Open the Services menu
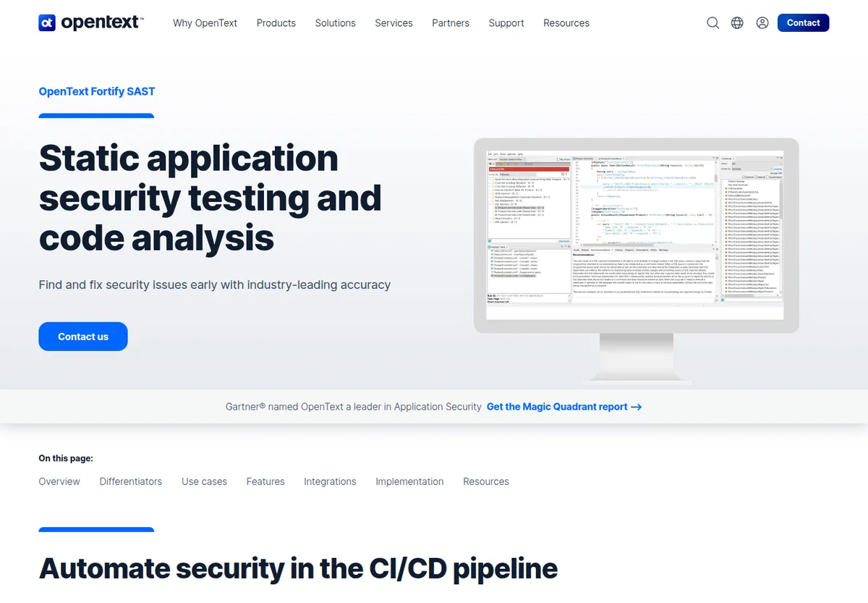 [x=393, y=23]
